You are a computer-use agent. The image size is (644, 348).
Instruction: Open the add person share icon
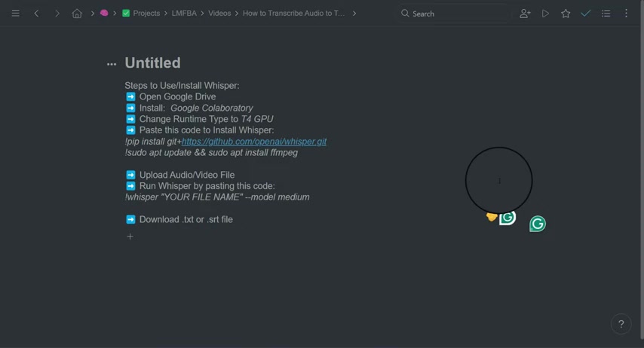[525, 14]
